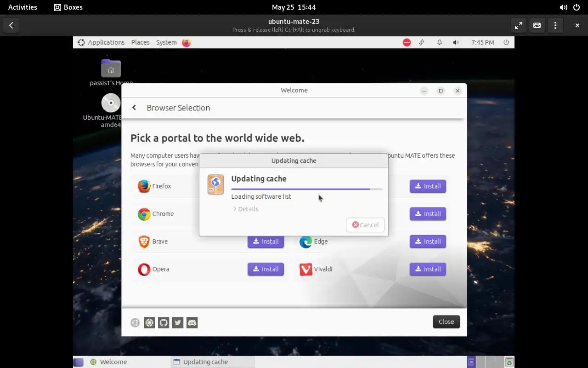Close the Welcome window via Close button

[x=446, y=322]
